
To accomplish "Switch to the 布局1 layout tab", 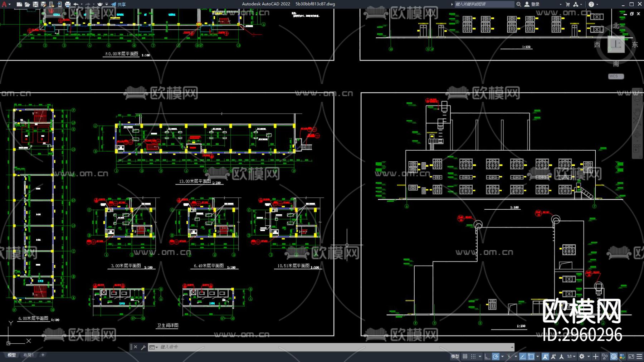I will tap(28, 355).
